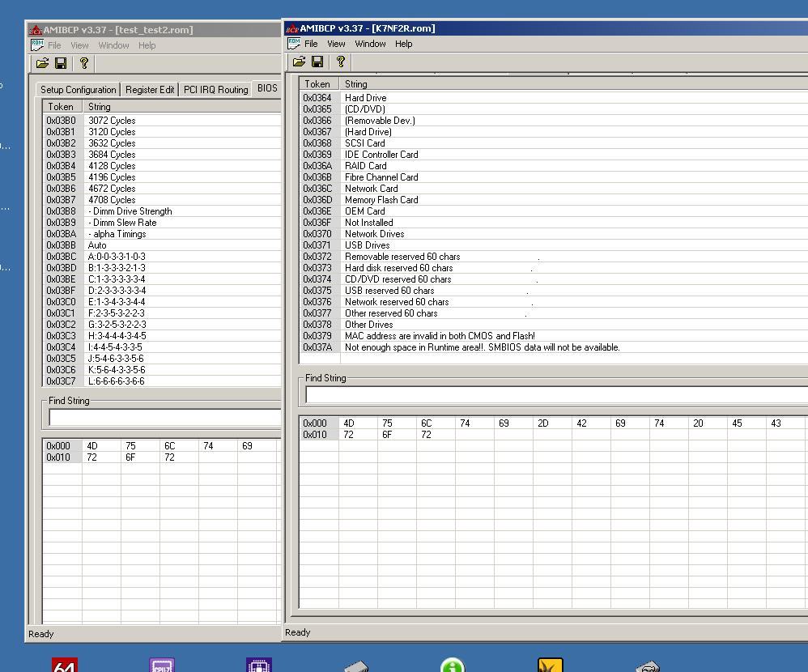808x672 pixels.
Task: Open the View menu in K7NF2R.rom window
Action: click(336, 44)
